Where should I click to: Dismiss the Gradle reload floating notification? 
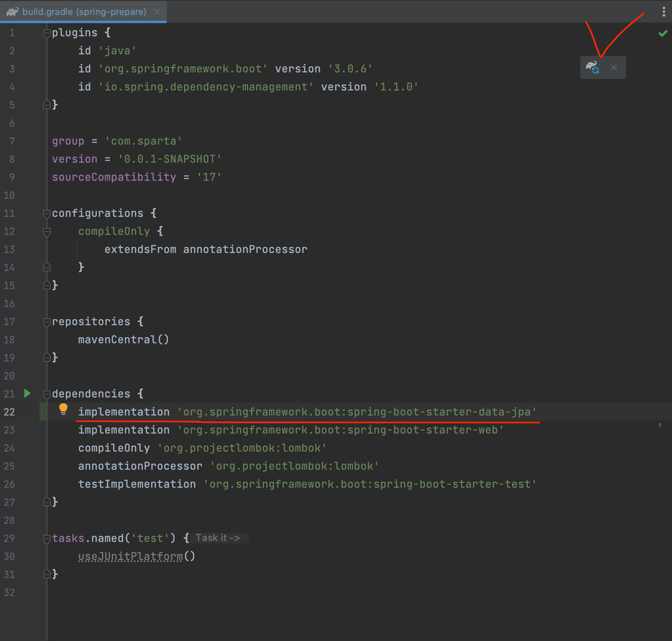click(614, 68)
